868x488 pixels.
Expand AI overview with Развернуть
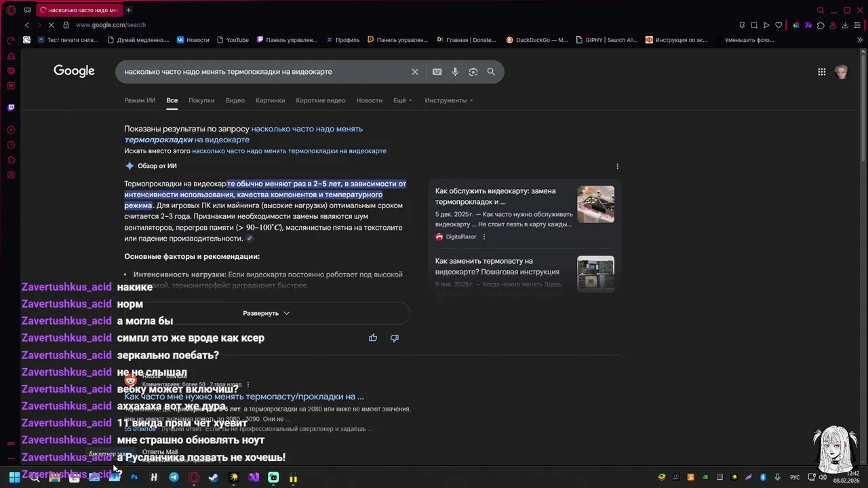click(267, 313)
